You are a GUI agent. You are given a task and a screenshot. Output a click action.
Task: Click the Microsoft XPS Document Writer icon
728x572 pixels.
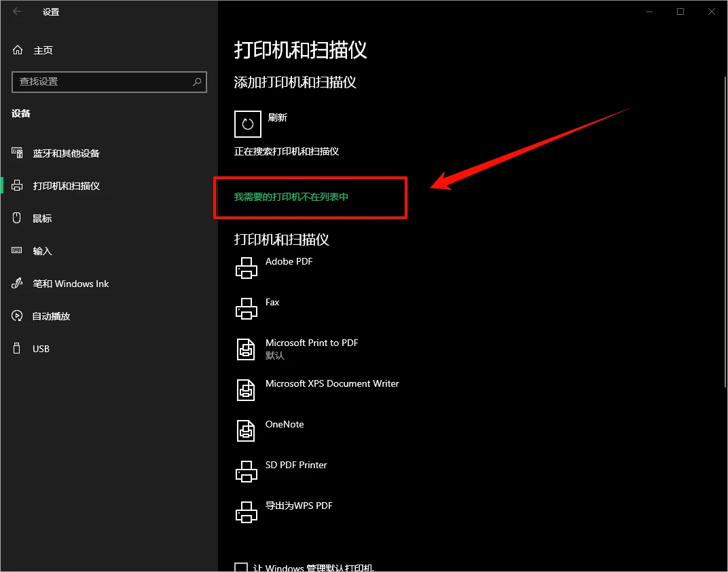click(246, 390)
